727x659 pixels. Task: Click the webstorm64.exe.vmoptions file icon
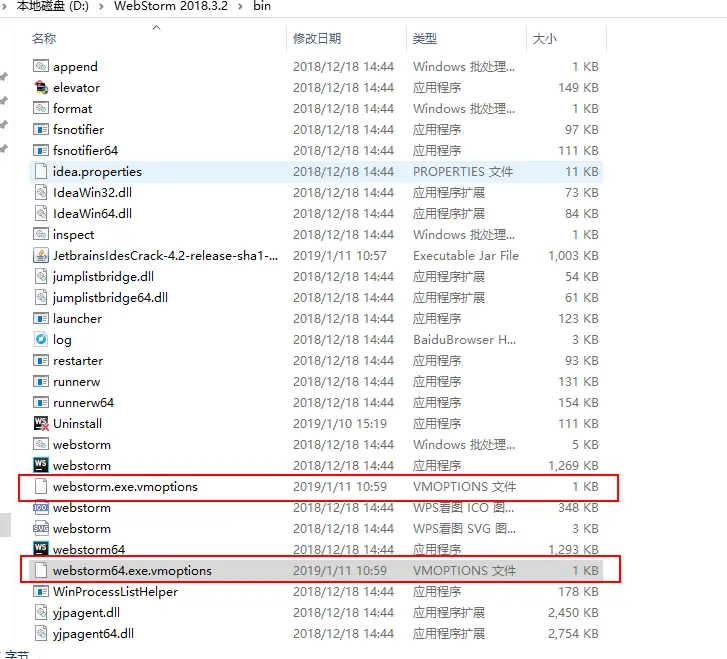click(x=41, y=570)
